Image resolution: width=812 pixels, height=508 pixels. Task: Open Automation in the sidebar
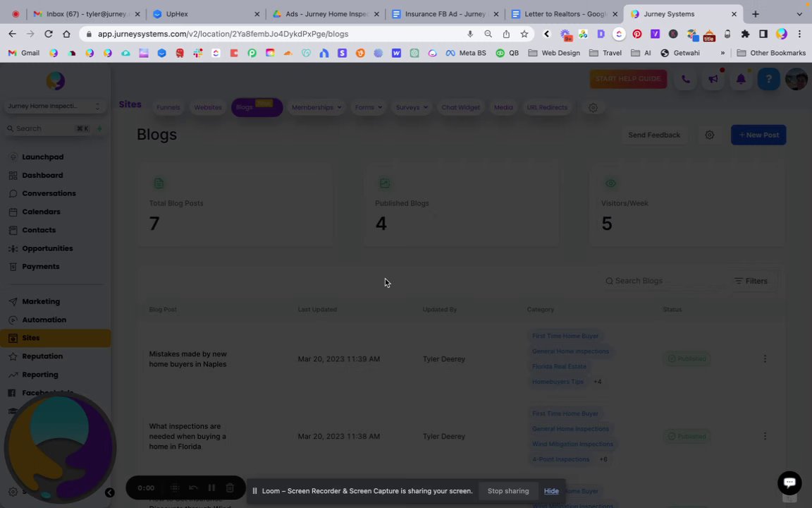44,320
